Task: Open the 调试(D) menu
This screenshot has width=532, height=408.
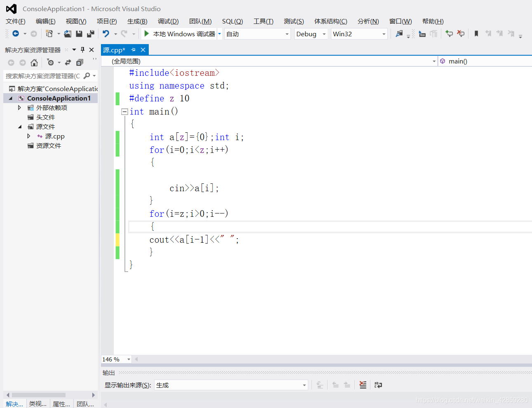Action: pos(168,21)
